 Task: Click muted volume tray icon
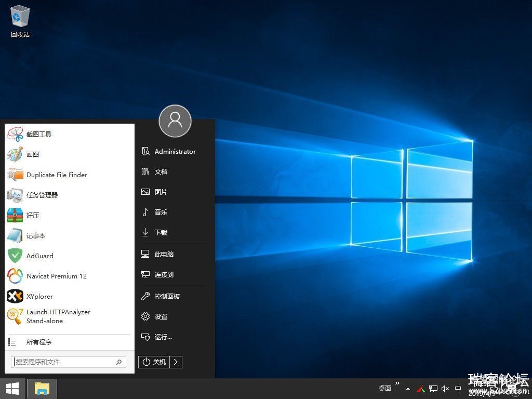(445, 389)
